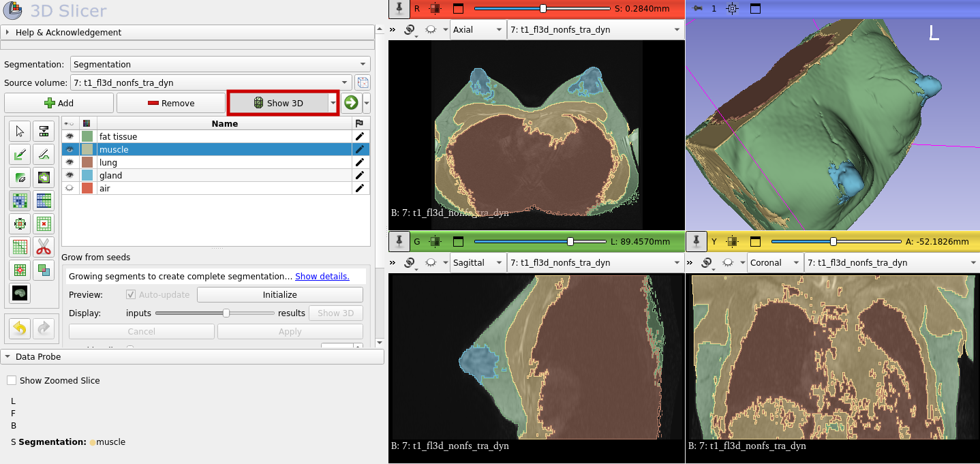Open the Threshold effect
The image size is (980, 464).
pyautogui.click(x=44, y=131)
